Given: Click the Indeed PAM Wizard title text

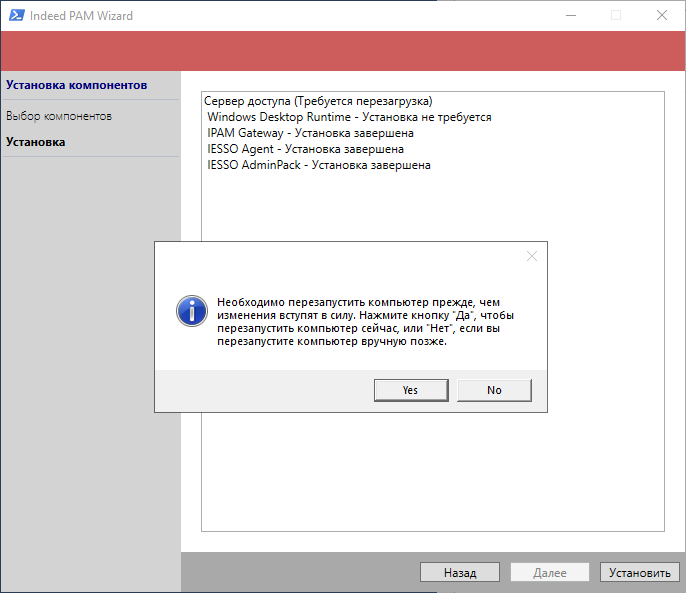Looking at the screenshot, I should click(x=81, y=16).
